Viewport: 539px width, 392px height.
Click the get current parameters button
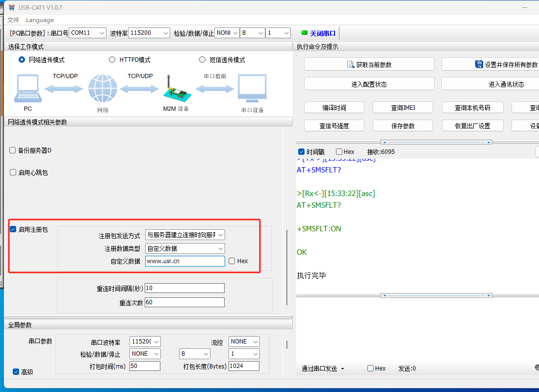369,64
